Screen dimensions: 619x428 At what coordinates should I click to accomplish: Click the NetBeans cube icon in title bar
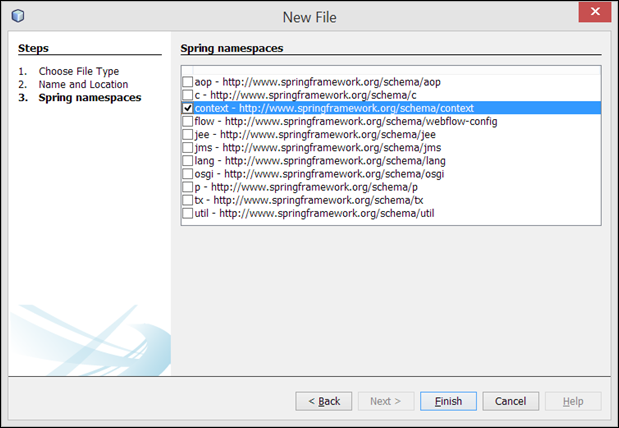[18, 16]
